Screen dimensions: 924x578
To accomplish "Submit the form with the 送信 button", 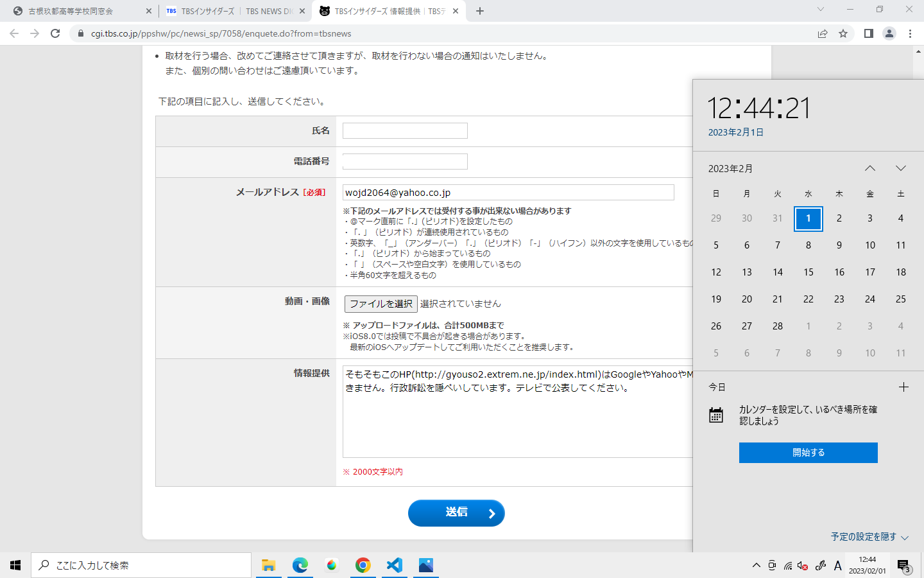I will pos(456,513).
